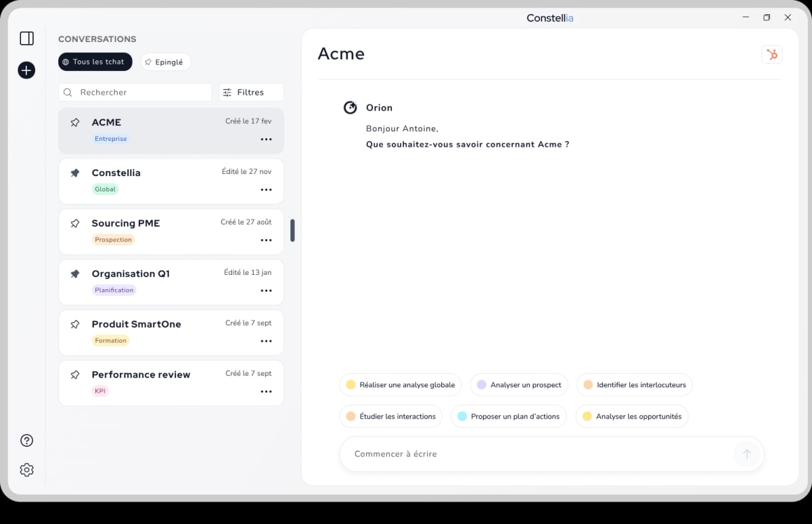Image resolution: width=812 pixels, height=524 pixels.
Task: Click the send arrow button
Action: click(746, 454)
